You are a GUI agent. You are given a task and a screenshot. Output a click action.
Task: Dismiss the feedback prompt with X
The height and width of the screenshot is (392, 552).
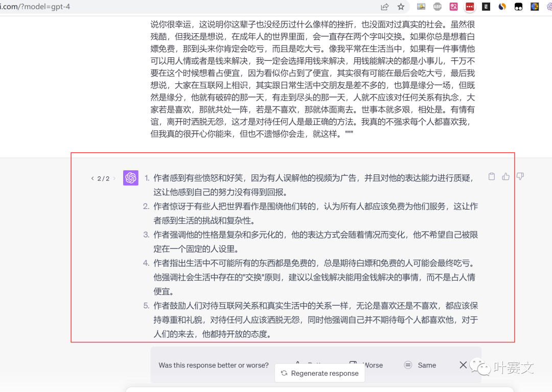click(463, 364)
